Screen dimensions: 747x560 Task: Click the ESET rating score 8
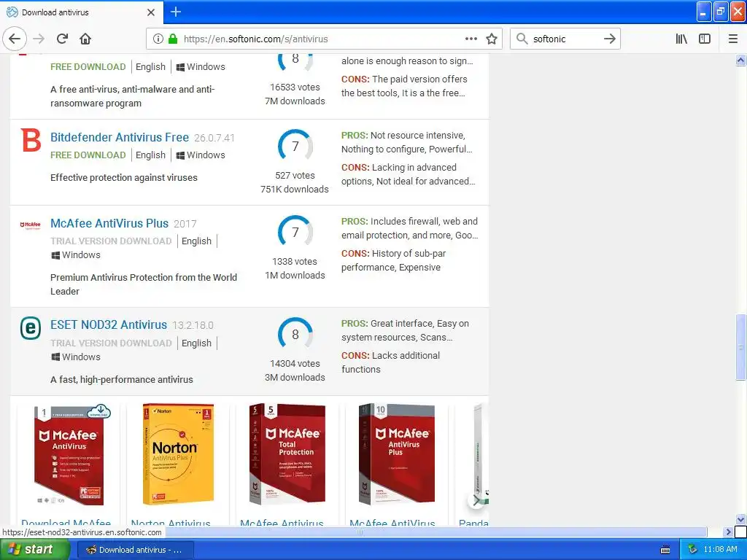295,334
